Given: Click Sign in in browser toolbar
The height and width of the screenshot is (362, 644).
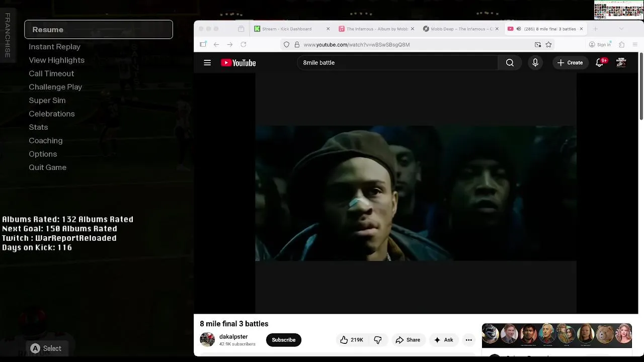Looking at the screenshot, I should point(600,45).
